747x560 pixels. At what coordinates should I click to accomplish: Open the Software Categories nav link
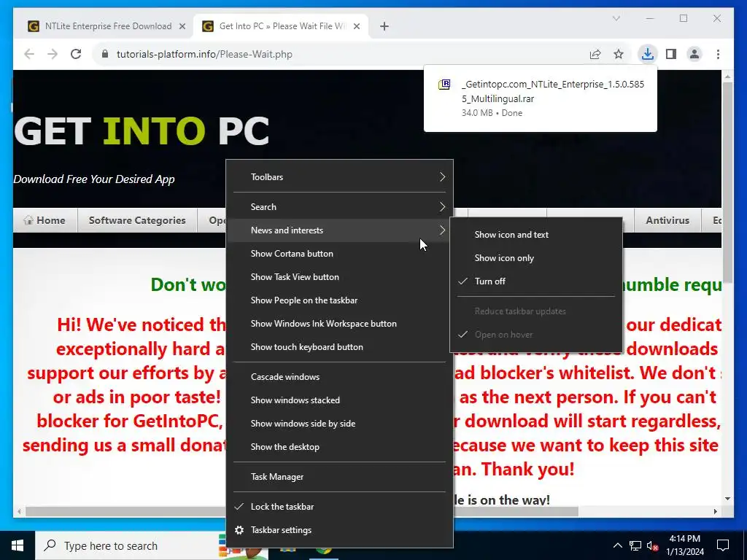coord(137,220)
